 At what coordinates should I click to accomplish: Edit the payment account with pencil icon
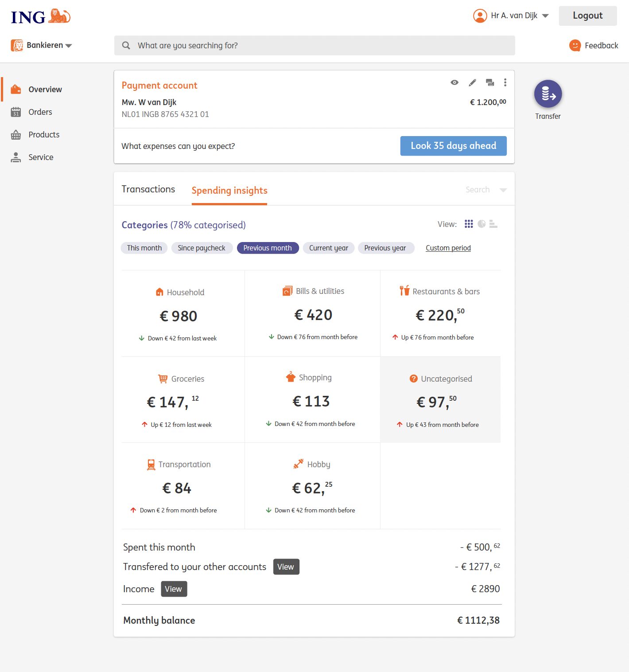coord(473,82)
